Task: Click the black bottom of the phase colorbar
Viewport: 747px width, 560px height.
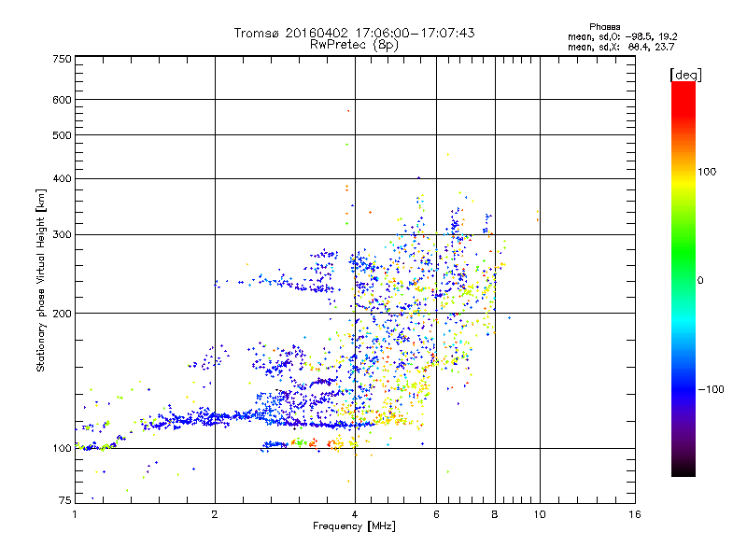Action: click(x=684, y=469)
